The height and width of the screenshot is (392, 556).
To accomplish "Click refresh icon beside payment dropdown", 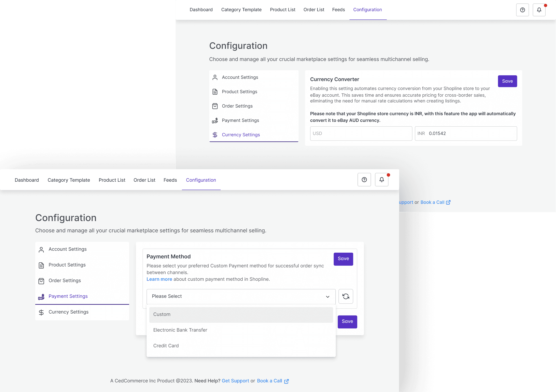I will click(x=346, y=296).
